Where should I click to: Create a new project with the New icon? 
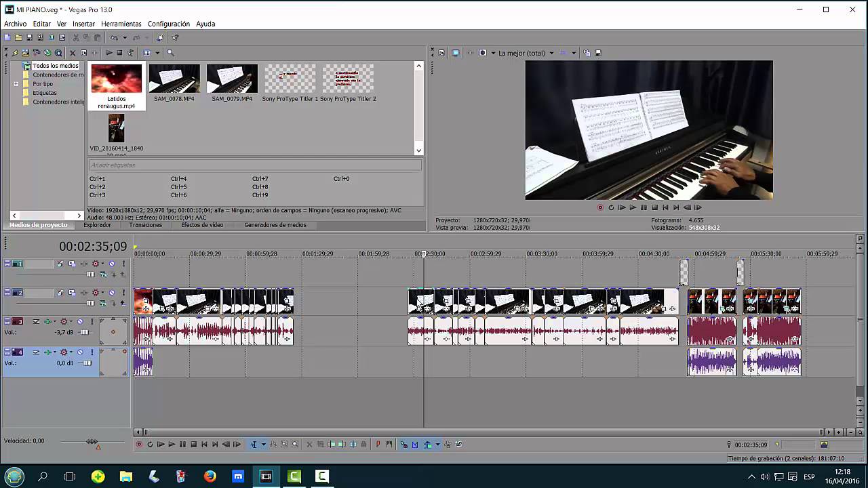point(7,37)
